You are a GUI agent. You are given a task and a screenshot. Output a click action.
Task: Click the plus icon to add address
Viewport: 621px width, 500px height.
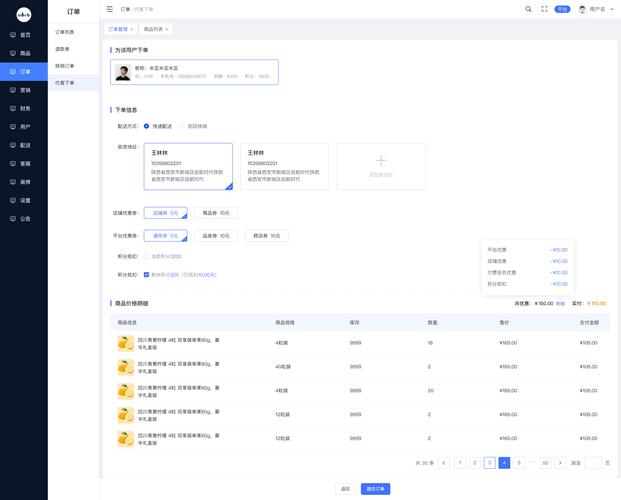[x=380, y=160]
